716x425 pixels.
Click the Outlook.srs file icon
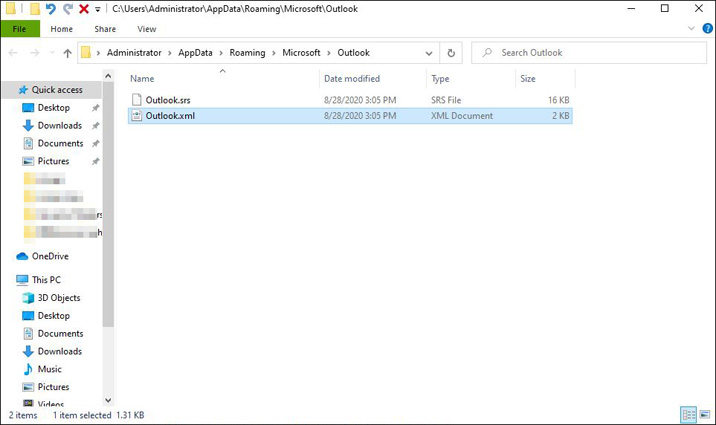pos(136,100)
